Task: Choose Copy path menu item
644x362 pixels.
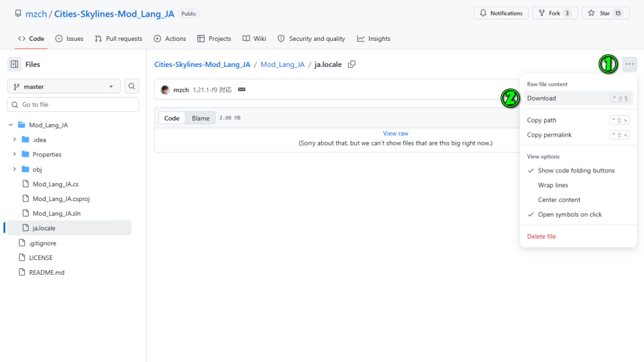Action: [x=578, y=120]
